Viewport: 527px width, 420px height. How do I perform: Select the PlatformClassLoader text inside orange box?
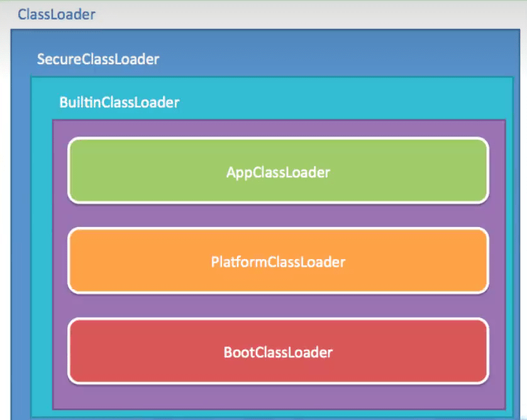point(278,262)
